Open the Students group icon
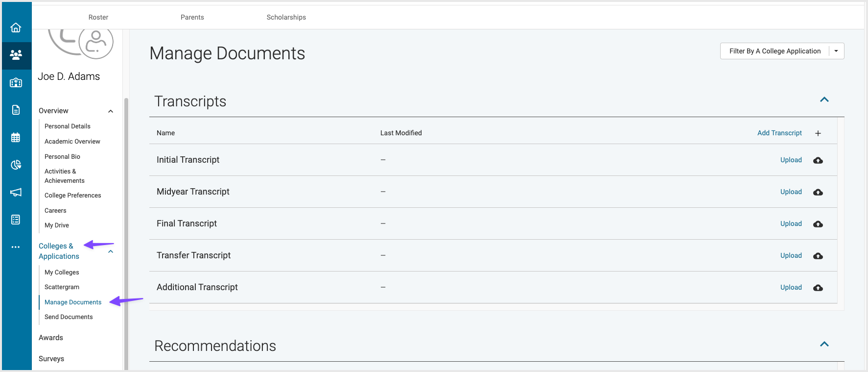This screenshot has width=868, height=372. pyautogui.click(x=16, y=55)
